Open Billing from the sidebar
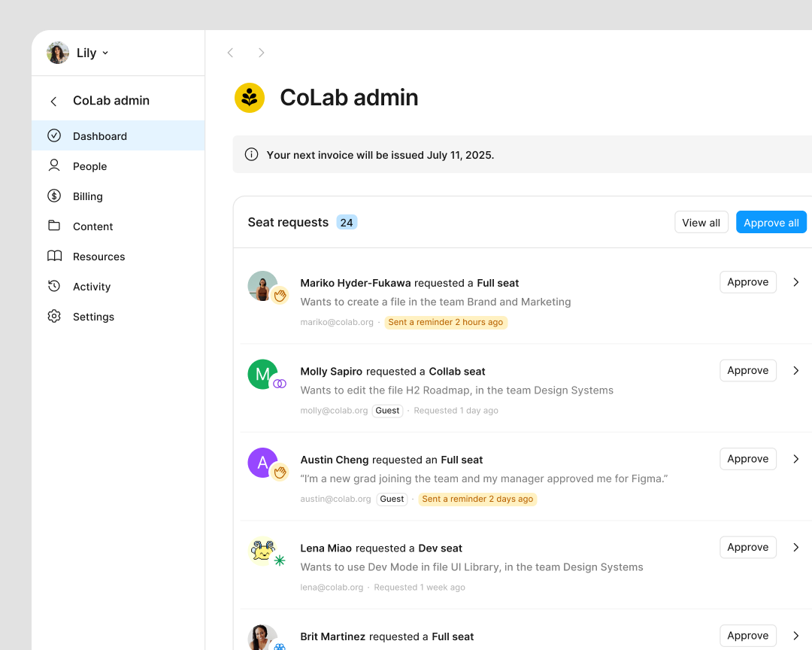This screenshot has width=812, height=650. 88,196
